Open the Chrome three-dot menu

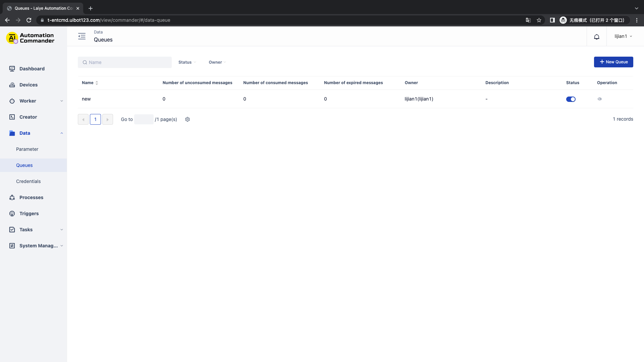(x=637, y=20)
